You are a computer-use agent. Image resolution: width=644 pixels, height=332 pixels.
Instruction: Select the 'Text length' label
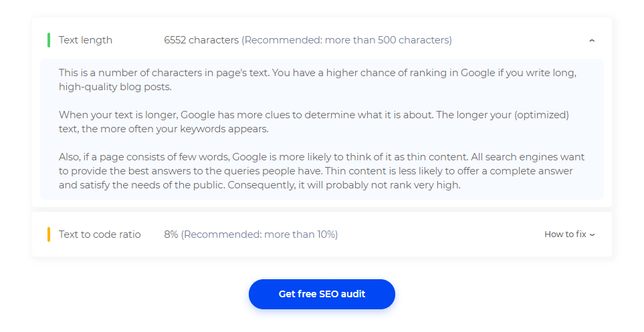click(86, 40)
